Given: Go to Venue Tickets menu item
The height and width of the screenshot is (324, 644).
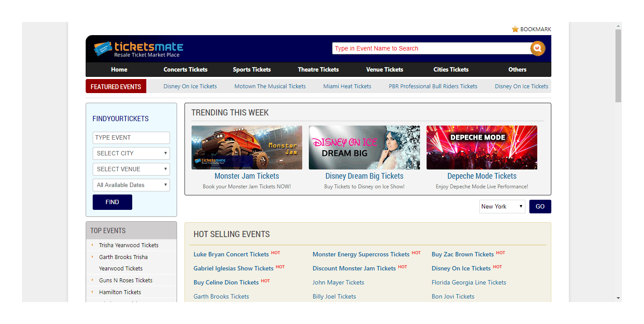Looking at the screenshot, I should tap(384, 69).
